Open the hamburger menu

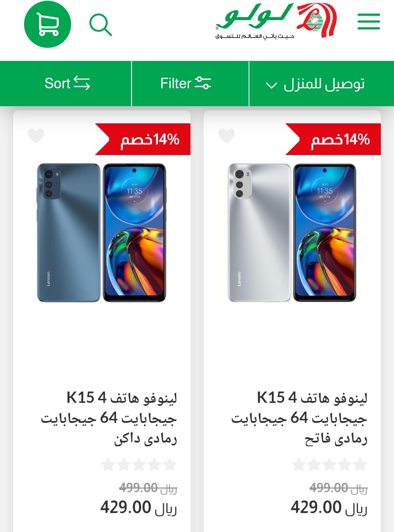368,22
